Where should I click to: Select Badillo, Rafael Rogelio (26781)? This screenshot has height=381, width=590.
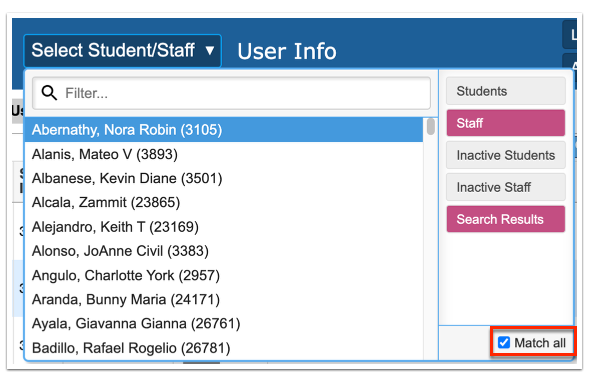pyautogui.click(x=224, y=348)
